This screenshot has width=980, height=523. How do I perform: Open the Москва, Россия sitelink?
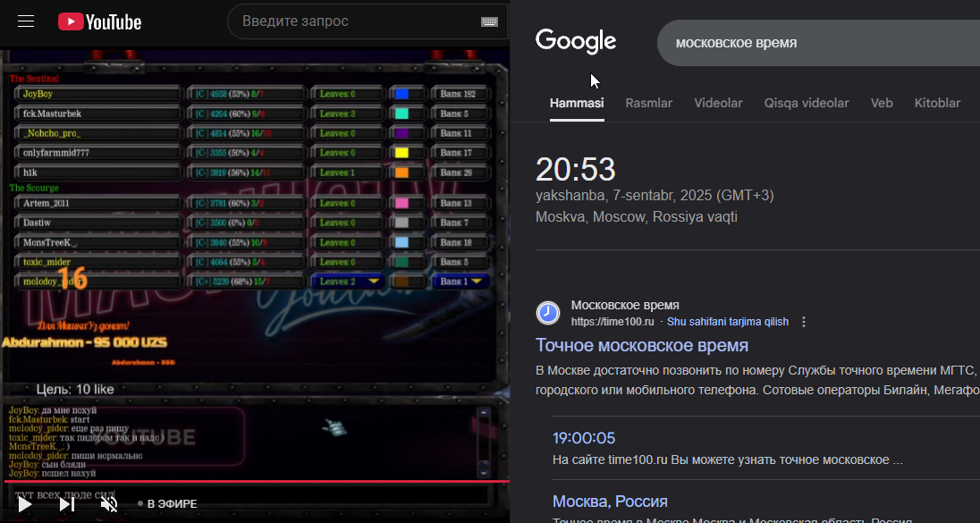coord(610,502)
